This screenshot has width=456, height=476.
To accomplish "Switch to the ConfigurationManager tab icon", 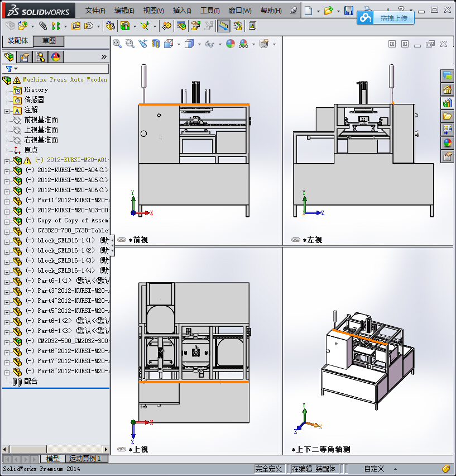I will point(40,57).
